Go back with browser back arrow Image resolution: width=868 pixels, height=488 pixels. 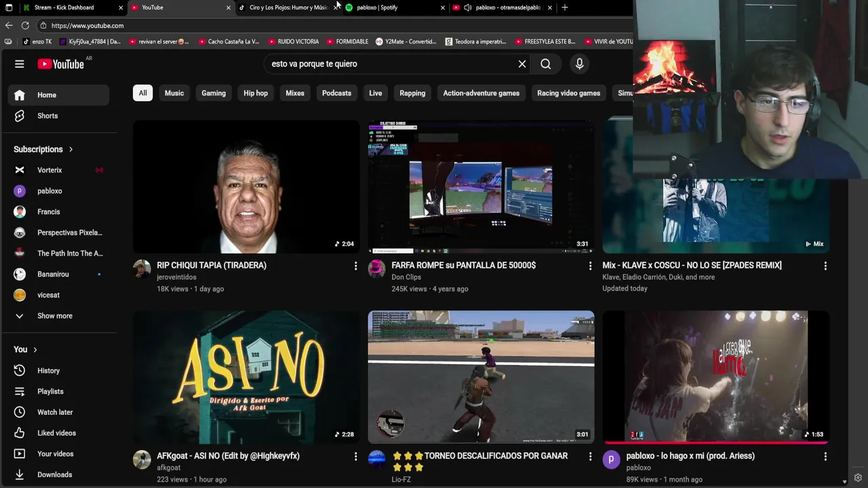click(9, 26)
